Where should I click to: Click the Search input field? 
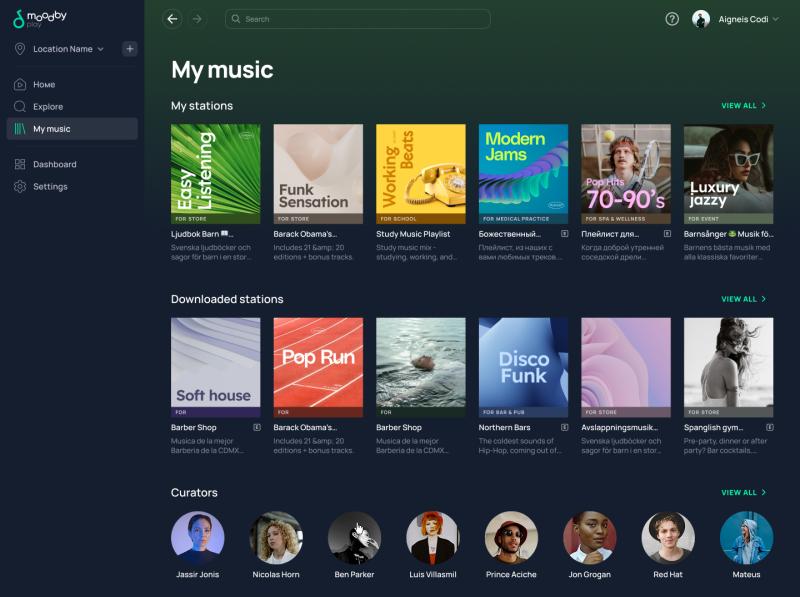(358, 19)
